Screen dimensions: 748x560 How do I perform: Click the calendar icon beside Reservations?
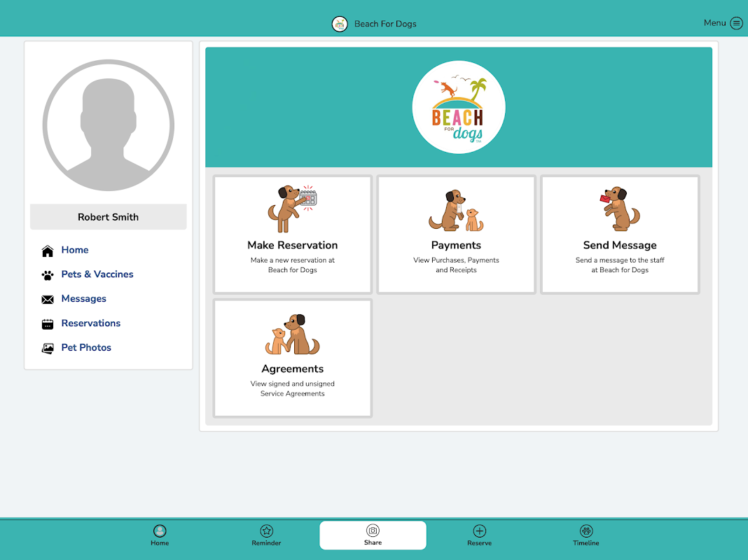pyautogui.click(x=48, y=324)
